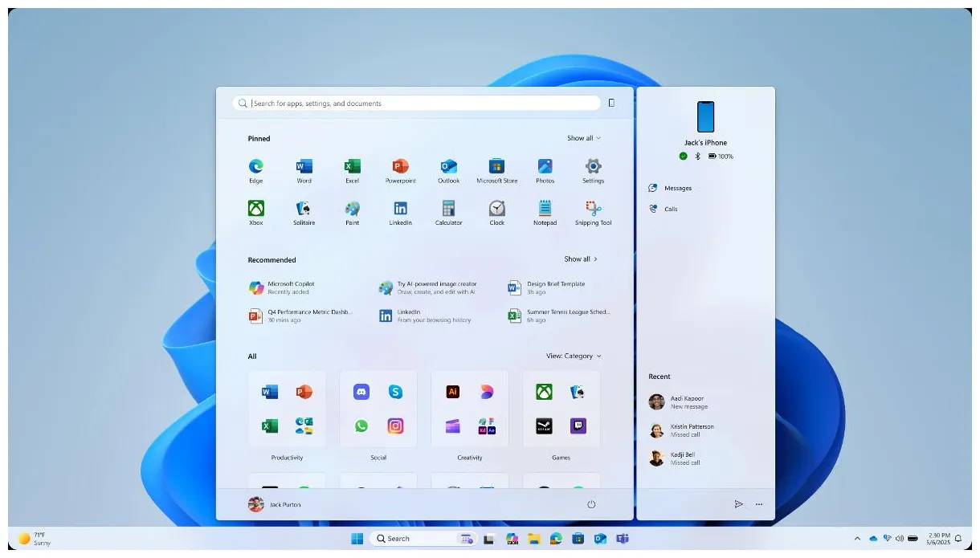Switch to Calls in the phone panel
The image size is (980, 558).
[x=668, y=209]
